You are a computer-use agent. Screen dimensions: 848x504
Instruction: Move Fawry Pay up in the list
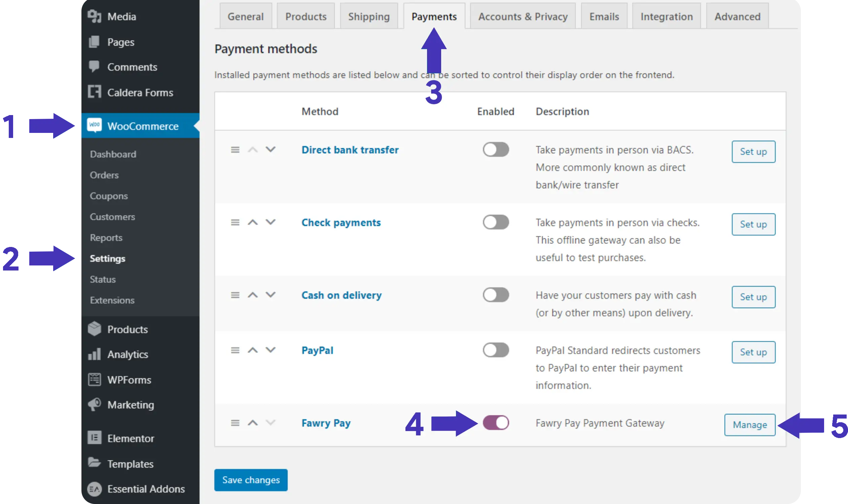click(x=253, y=423)
